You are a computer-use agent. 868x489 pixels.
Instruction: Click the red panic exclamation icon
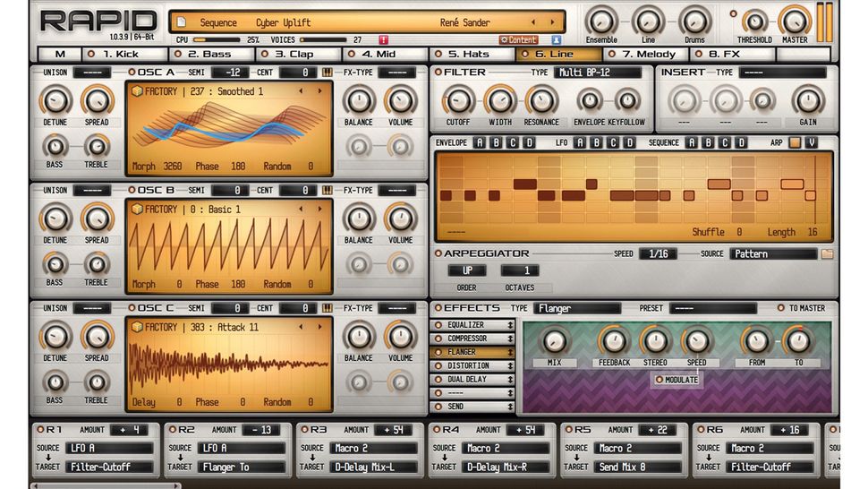tap(383, 40)
